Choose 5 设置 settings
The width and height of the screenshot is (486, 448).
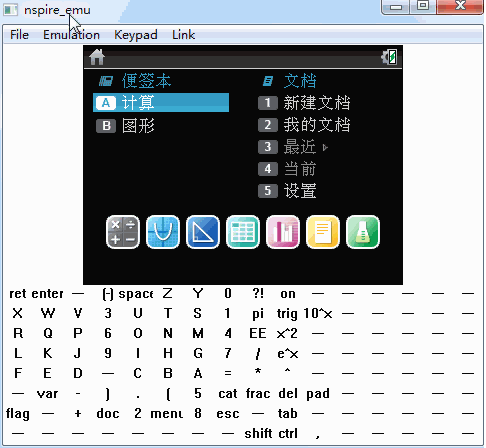pos(287,191)
